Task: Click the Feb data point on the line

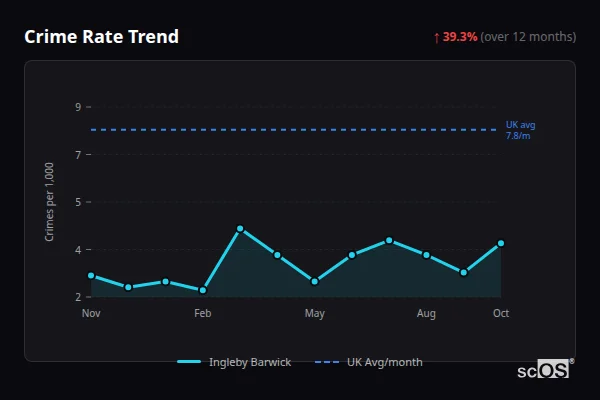Action: (x=203, y=290)
